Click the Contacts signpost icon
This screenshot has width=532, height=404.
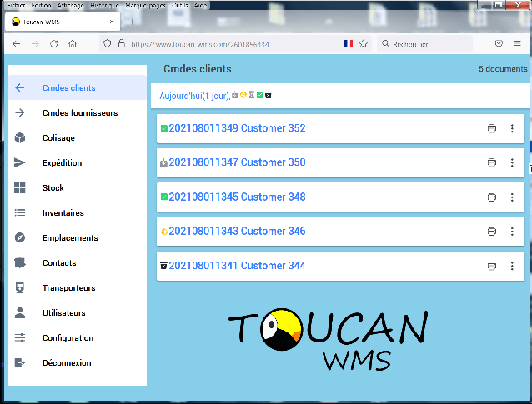20,262
